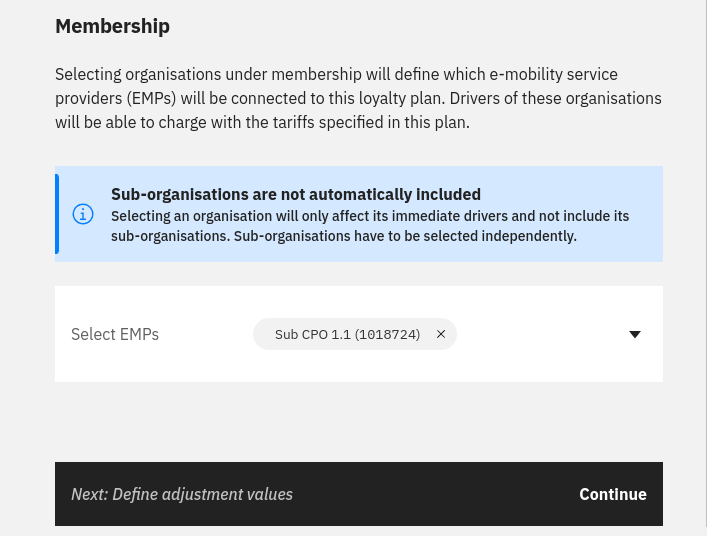Click the Membership section heading
This screenshot has width=707, height=536.
tap(112, 26)
